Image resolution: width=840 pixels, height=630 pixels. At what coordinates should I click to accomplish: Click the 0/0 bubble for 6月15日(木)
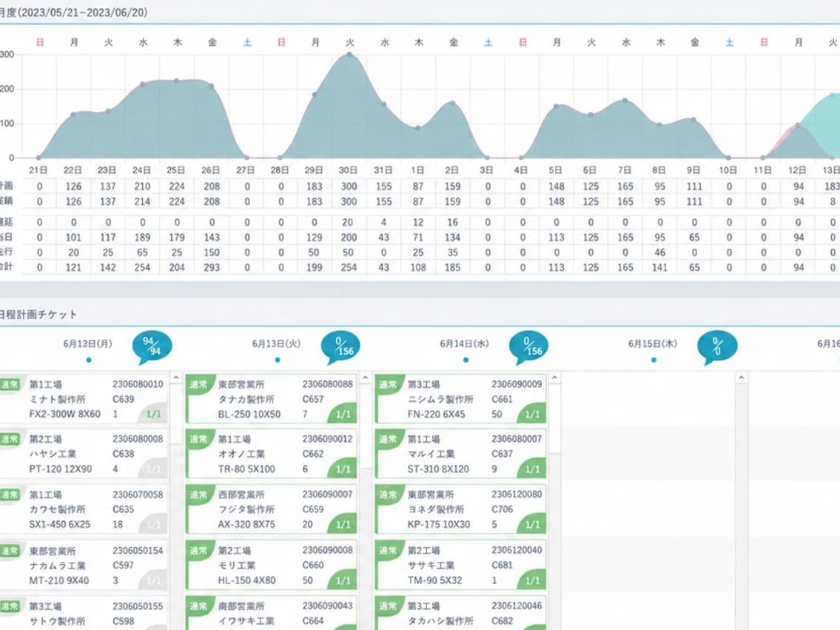[x=717, y=346]
